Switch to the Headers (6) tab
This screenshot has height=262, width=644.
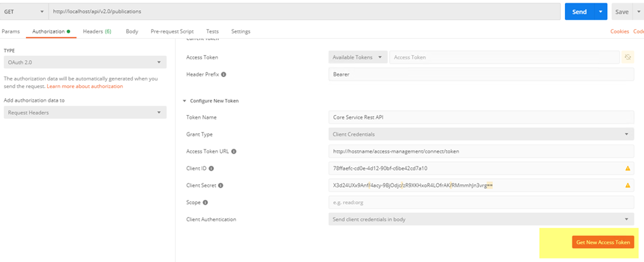pyautogui.click(x=97, y=31)
